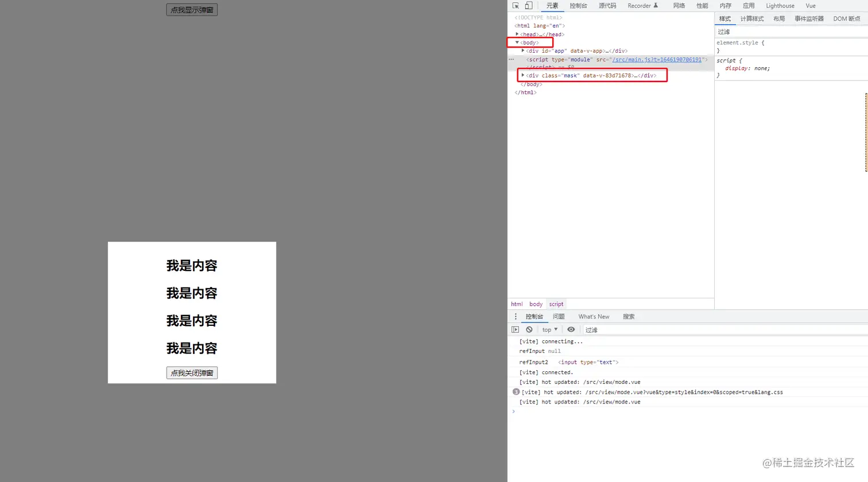Switch to the drawer 问题 tab

[559, 317]
